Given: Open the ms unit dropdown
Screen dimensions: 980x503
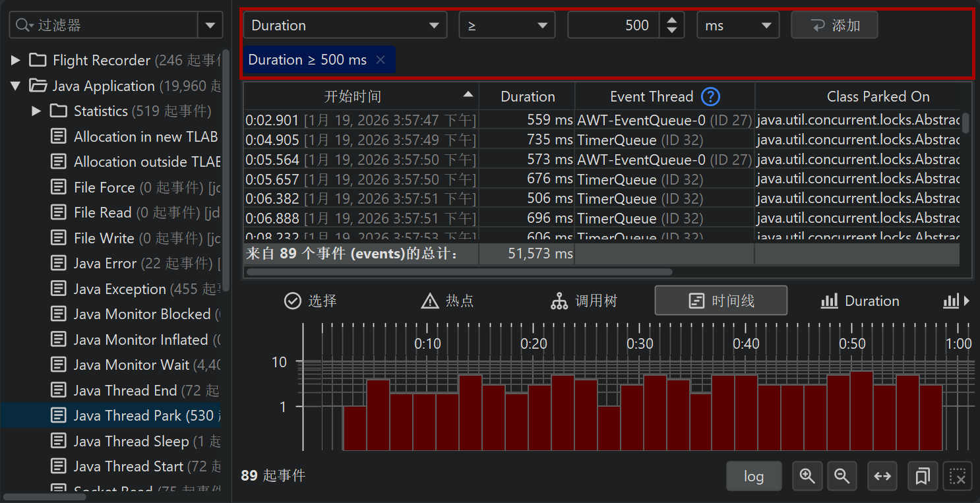Looking at the screenshot, I should point(738,26).
